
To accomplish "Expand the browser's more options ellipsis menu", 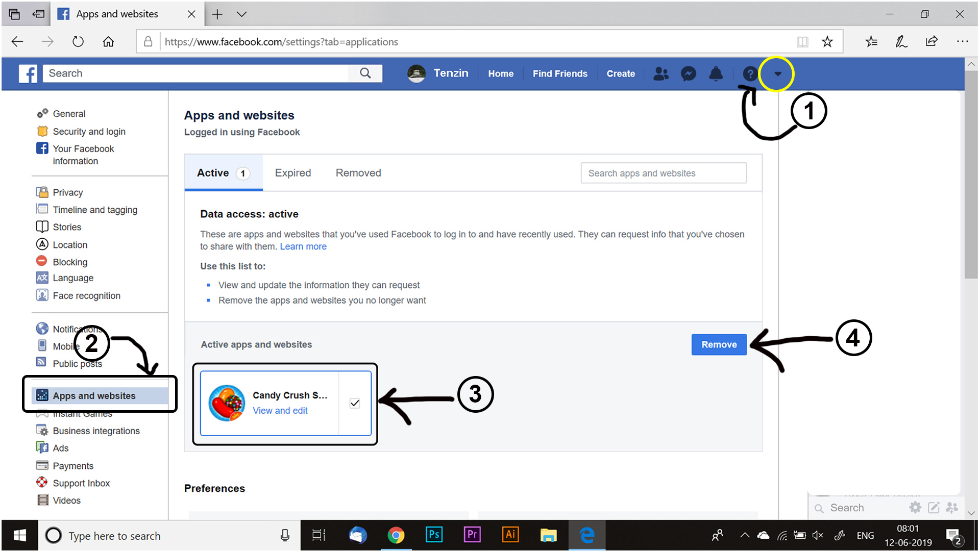I will 962,41.
